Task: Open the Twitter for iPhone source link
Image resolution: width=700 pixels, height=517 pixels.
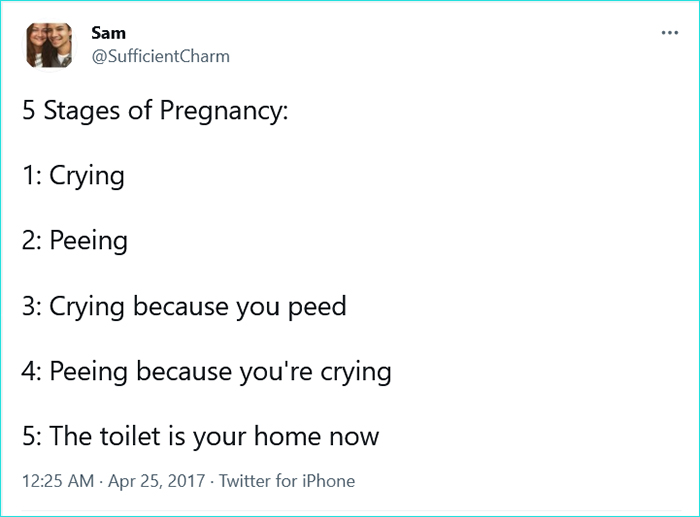Action: coord(287,481)
